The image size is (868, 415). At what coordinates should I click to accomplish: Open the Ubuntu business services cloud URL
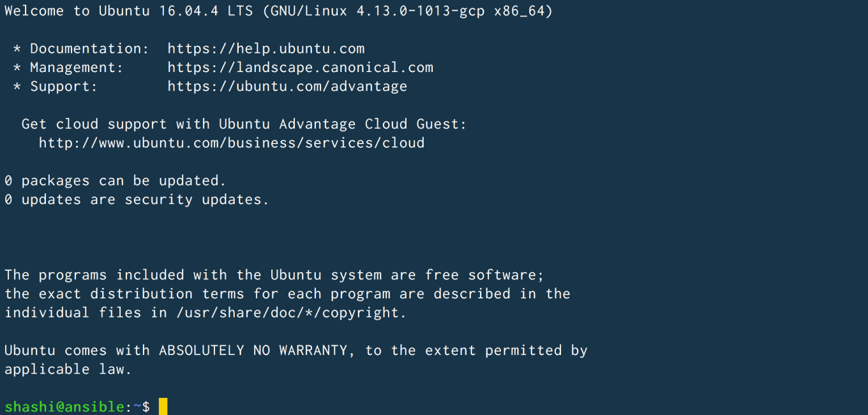click(x=231, y=143)
